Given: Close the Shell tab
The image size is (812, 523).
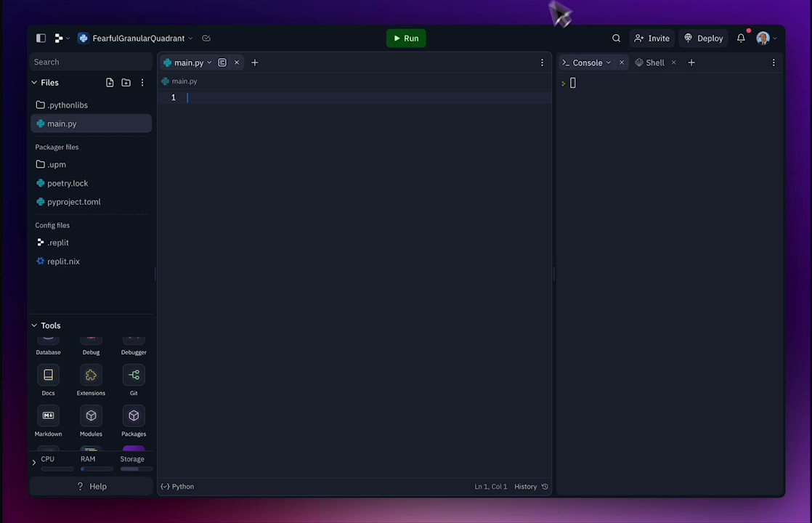Looking at the screenshot, I should [x=674, y=62].
